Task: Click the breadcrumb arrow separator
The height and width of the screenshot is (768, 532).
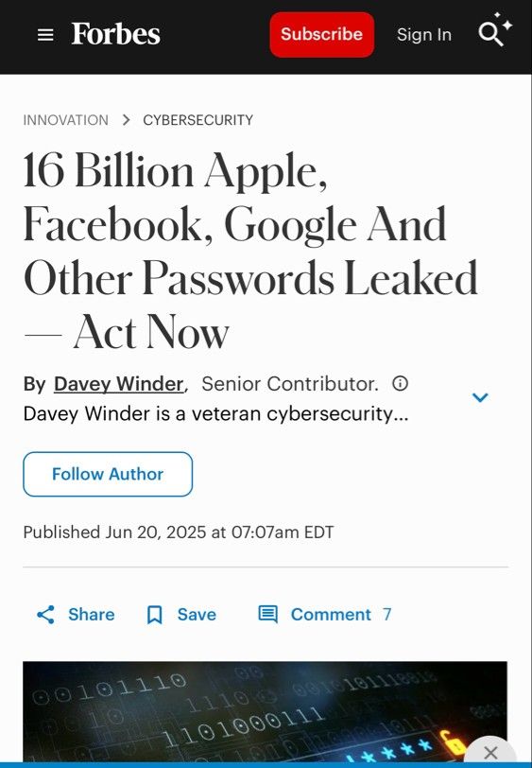Action: click(x=127, y=119)
